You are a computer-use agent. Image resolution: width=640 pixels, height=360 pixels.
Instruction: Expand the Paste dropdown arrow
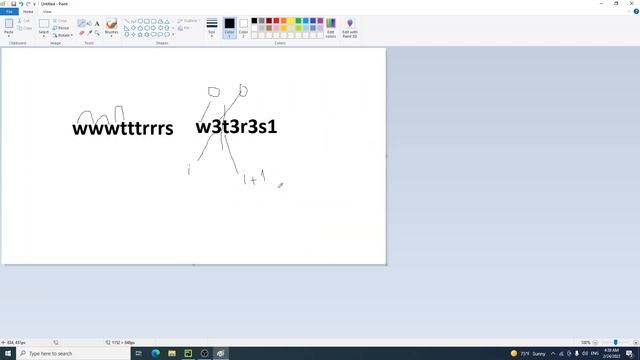[9, 36]
